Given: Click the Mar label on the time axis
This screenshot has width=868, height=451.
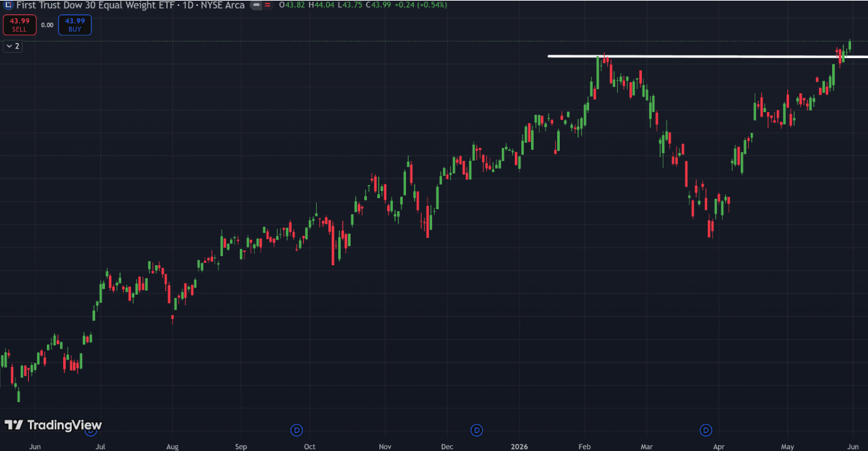Looking at the screenshot, I should point(646,446).
